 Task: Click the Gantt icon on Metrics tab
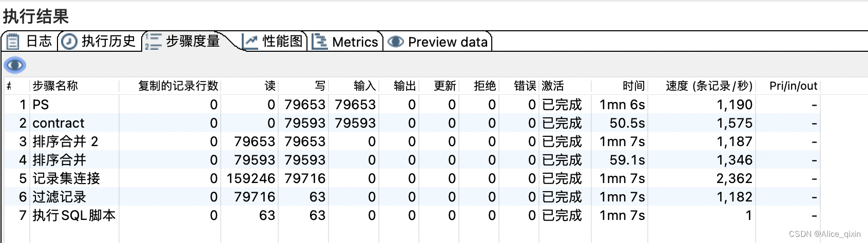(x=320, y=42)
